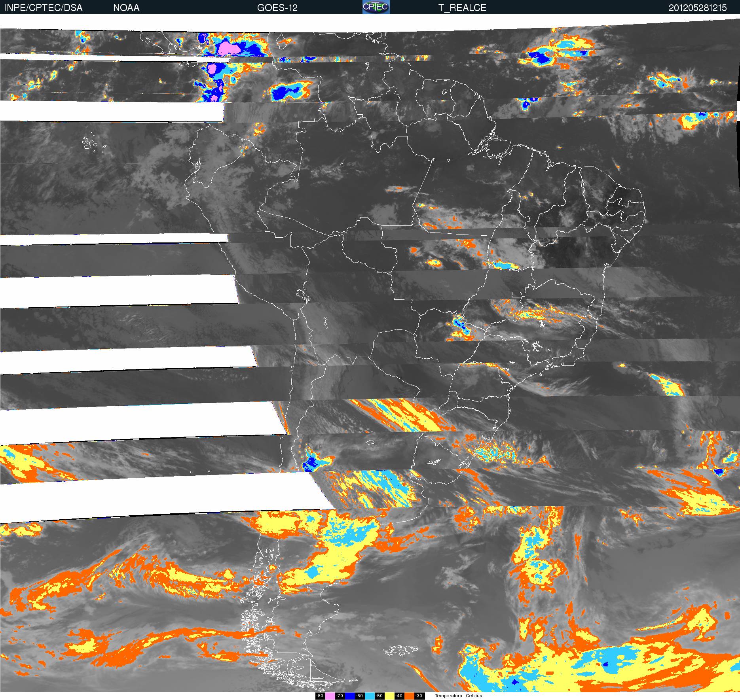
Task: Click the -80 legend value
Action: (x=320, y=696)
